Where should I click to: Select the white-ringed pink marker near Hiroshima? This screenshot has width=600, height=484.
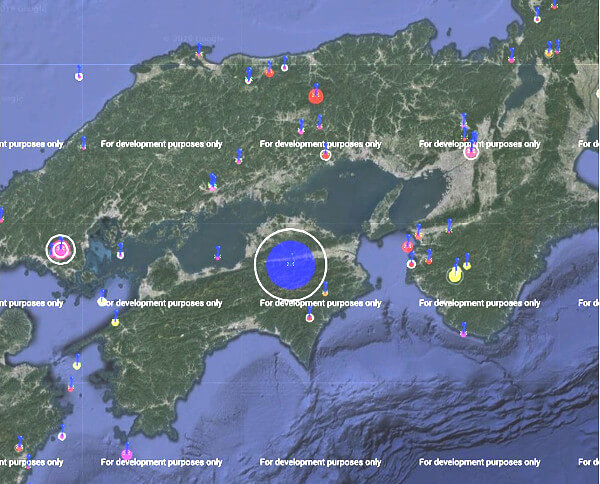click(61, 249)
